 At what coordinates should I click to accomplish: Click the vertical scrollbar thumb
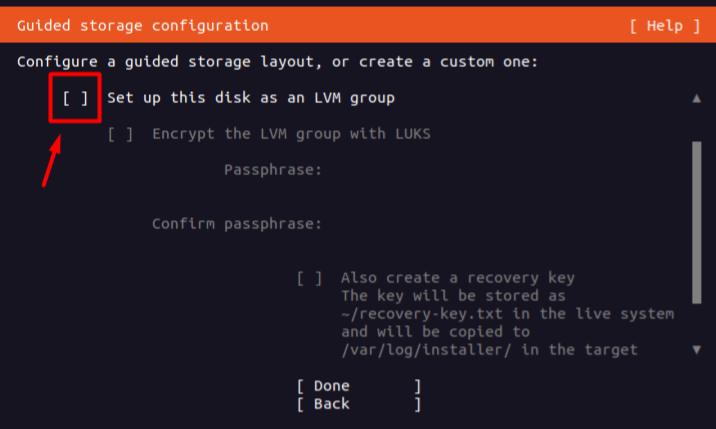click(696, 220)
